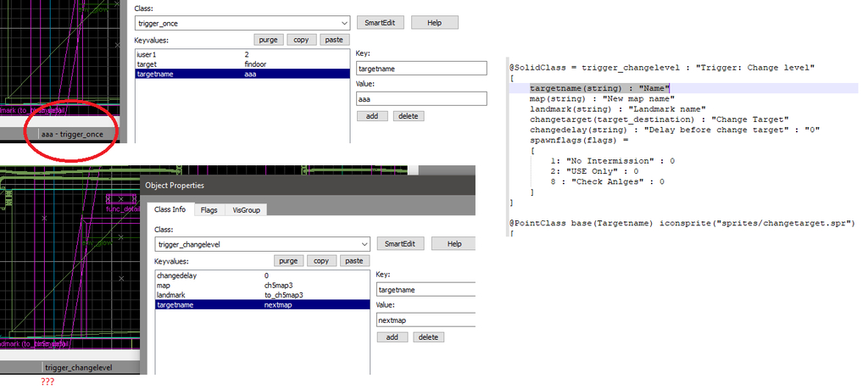Click Help next to trigger_changelevel class
Viewport: 868px width, 389px height.
[x=454, y=244]
